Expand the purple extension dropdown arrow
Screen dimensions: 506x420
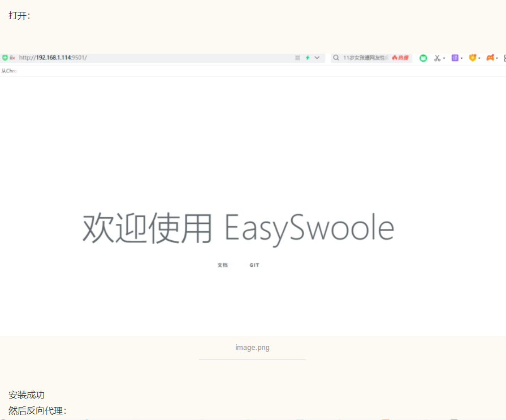click(461, 58)
